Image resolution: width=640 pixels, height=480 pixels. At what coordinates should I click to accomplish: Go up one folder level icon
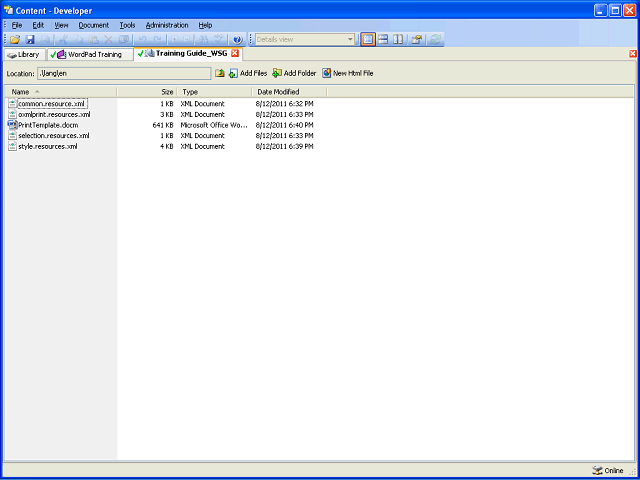coord(220,73)
